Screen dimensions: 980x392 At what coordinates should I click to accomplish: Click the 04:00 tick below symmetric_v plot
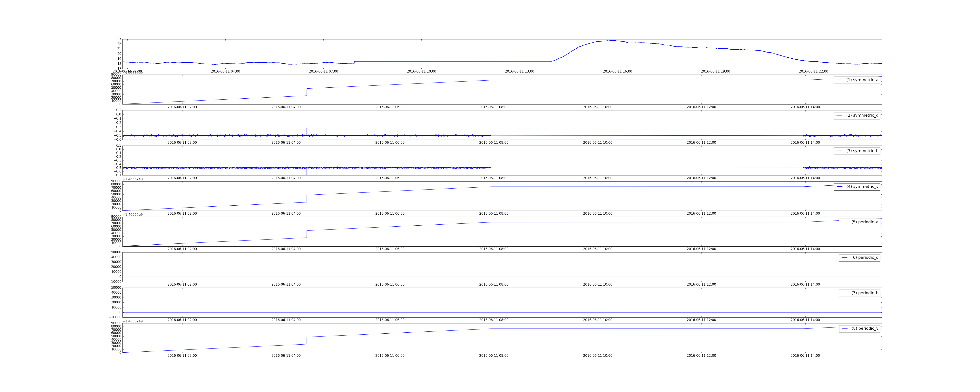pos(286,213)
